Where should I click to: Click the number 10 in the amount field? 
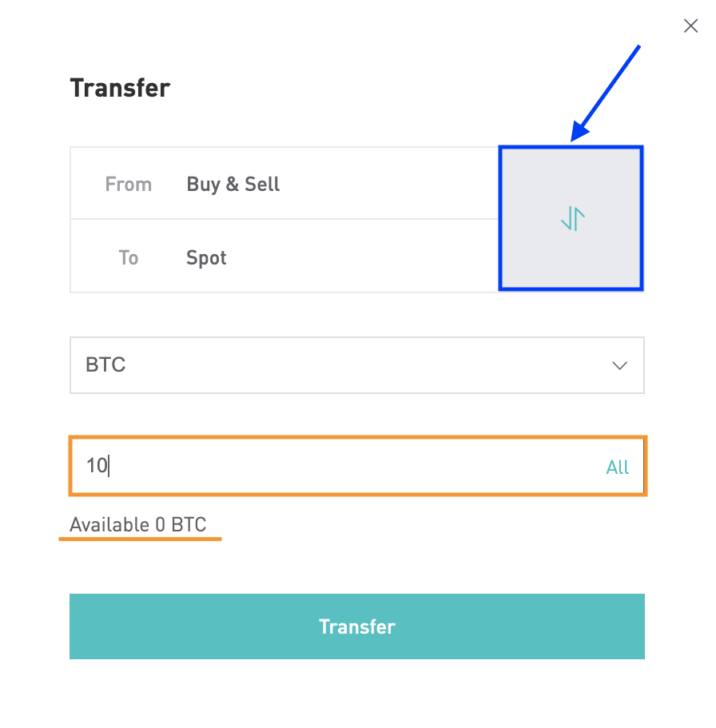tap(97, 466)
